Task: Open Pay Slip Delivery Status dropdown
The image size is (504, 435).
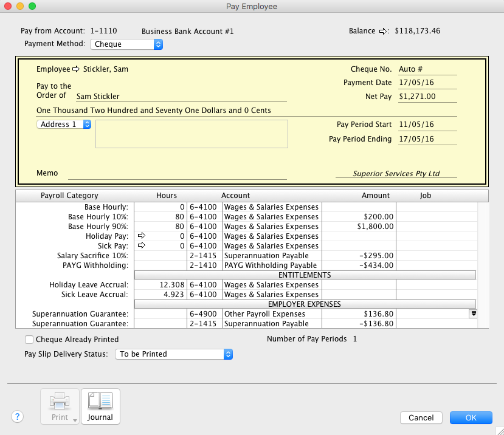Action: pos(174,354)
